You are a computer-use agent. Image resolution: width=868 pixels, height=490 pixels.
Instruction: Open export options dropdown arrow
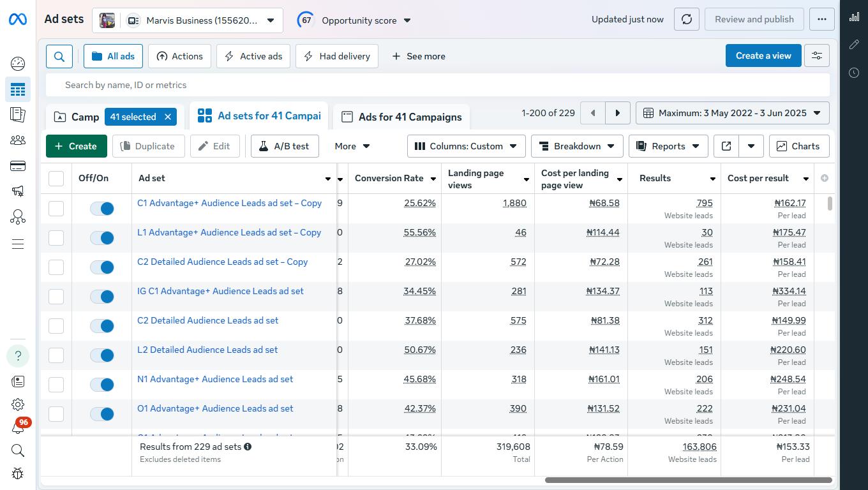[x=751, y=146]
